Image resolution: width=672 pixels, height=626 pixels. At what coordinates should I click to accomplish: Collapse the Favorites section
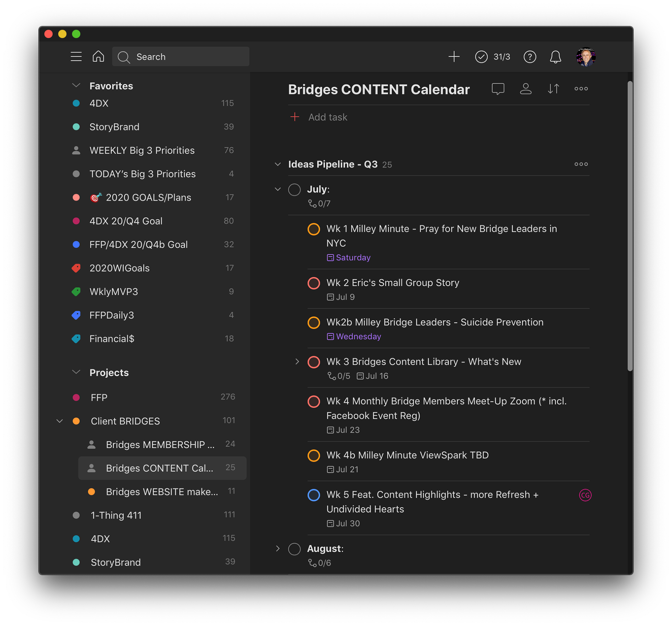[x=76, y=85]
